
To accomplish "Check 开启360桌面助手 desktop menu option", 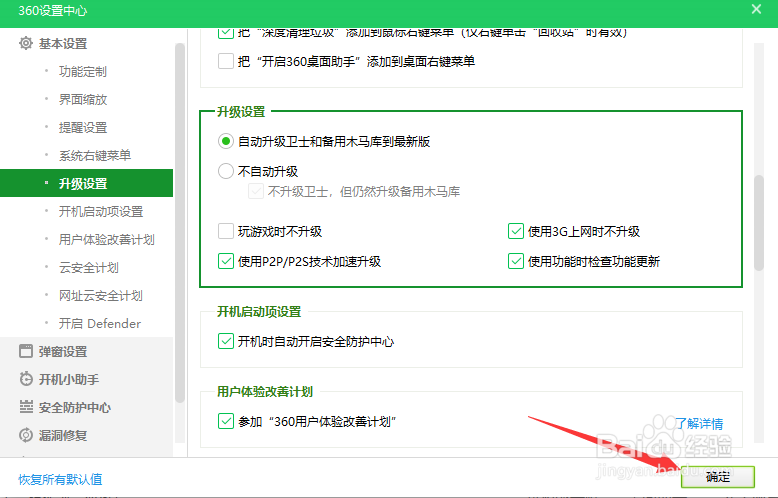I will [x=226, y=61].
